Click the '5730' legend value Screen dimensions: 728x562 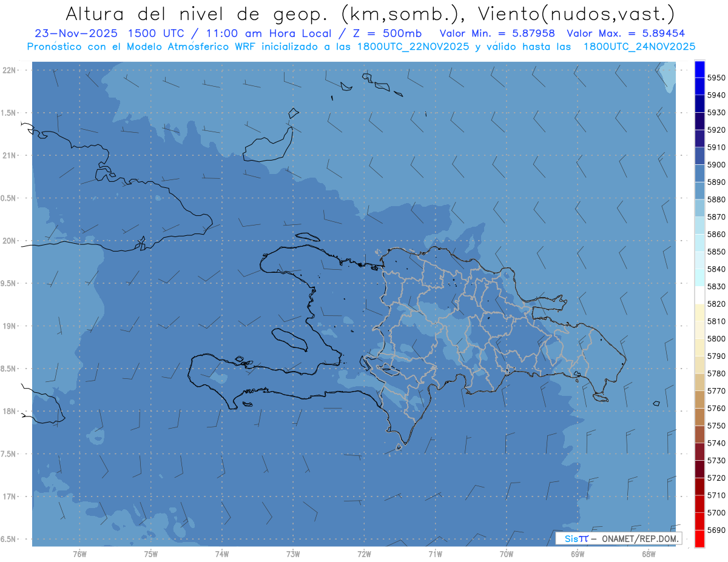tap(716, 460)
